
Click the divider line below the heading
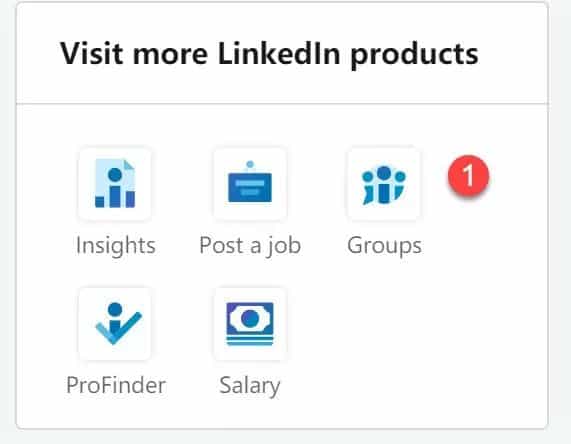(282, 104)
